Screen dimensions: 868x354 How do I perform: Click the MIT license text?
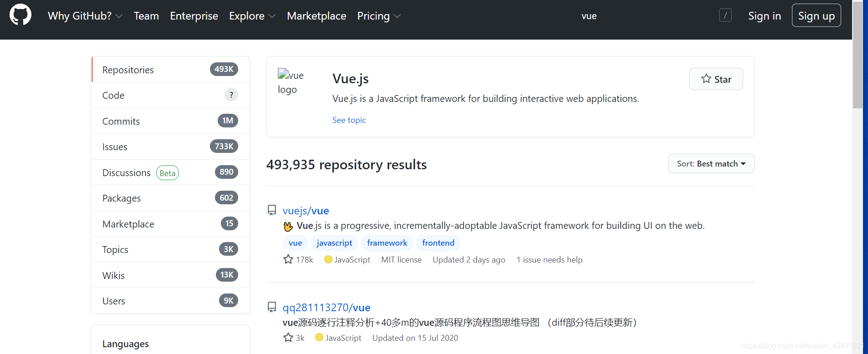(401, 260)
